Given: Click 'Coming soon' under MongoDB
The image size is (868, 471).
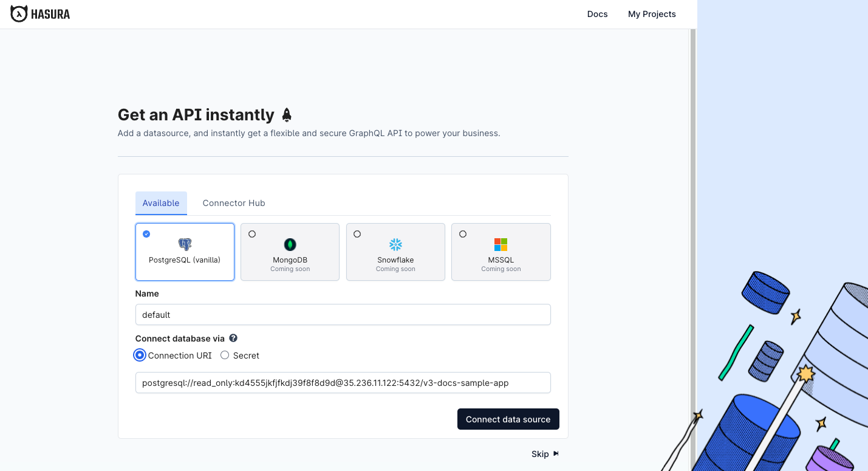Looking at the screenshot, I should coord(290,269).
